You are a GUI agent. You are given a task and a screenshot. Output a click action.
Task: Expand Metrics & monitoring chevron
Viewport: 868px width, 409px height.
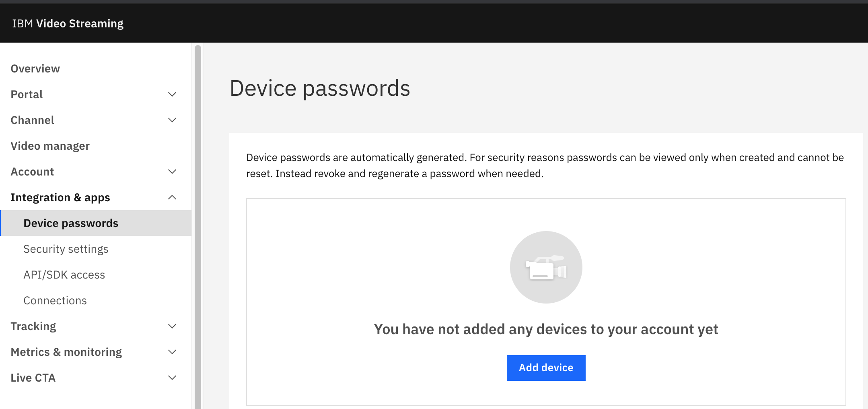pos(172,352)
